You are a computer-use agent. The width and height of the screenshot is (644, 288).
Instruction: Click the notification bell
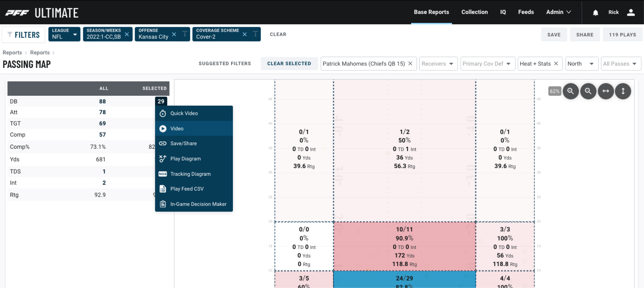click(x=596, y=12)
